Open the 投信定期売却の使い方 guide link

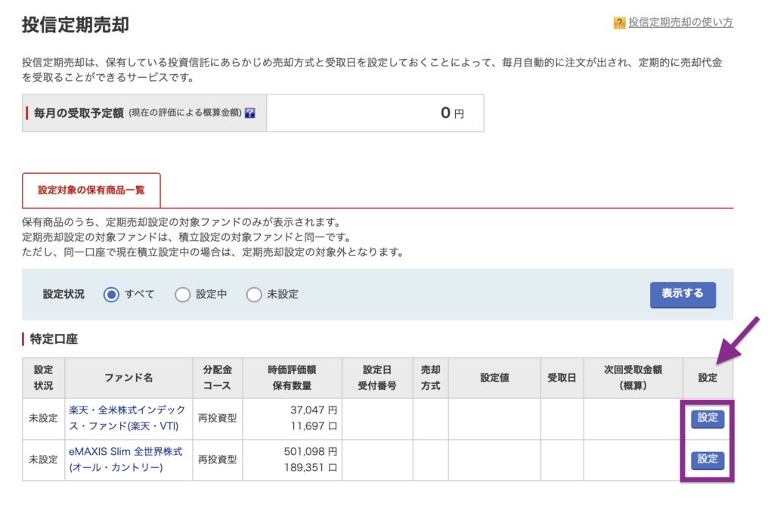(x=680, y=23)
